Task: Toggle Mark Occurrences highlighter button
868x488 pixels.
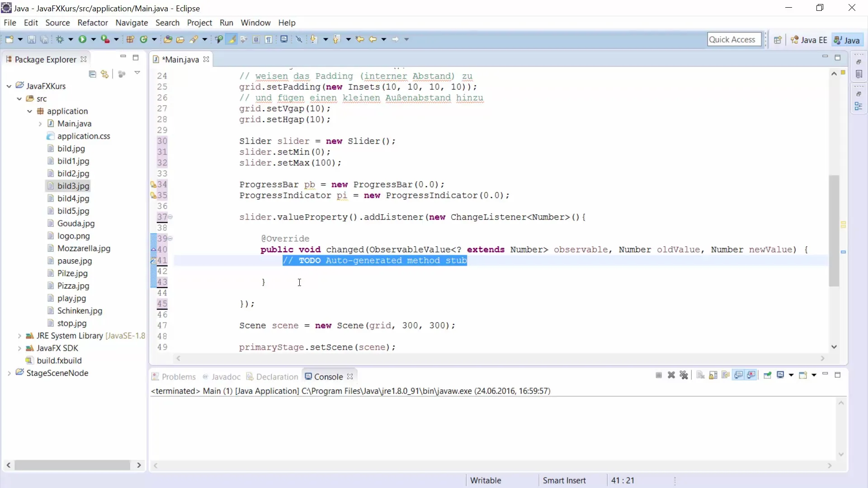Action: tap(232, 40)
